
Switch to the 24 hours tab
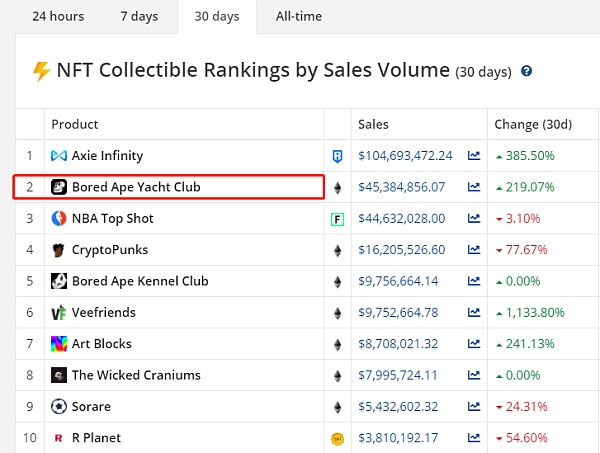pyautogui.click(x=57, y=17)
